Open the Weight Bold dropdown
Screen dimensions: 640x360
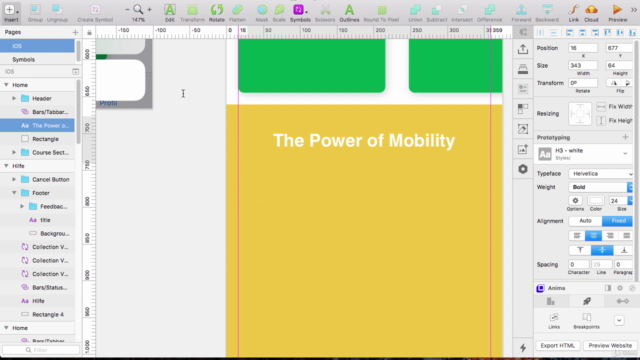[601, 187]
